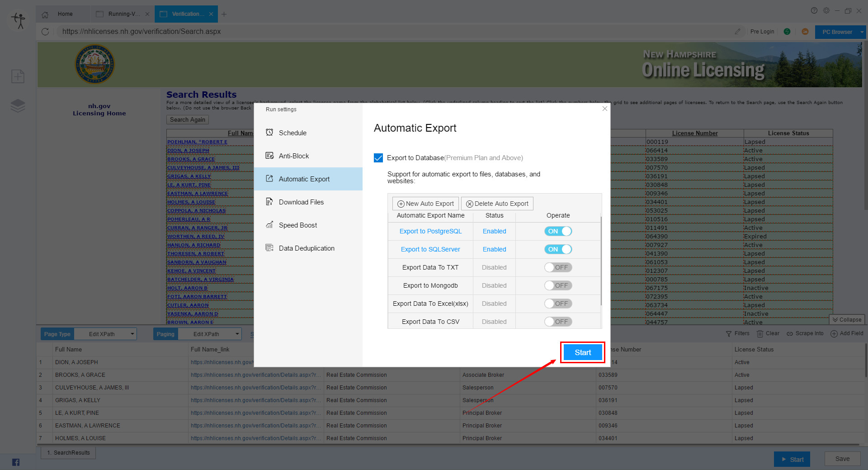Reload the page with the refresh icon
The height and width of the screenshot is (470, 868).
pyautogui.click(x=45, y=32)
